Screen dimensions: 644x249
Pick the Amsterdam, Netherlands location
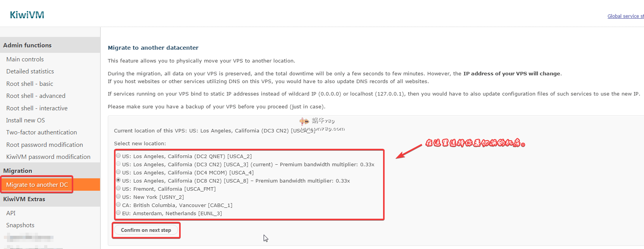click(x=118, y=213)
